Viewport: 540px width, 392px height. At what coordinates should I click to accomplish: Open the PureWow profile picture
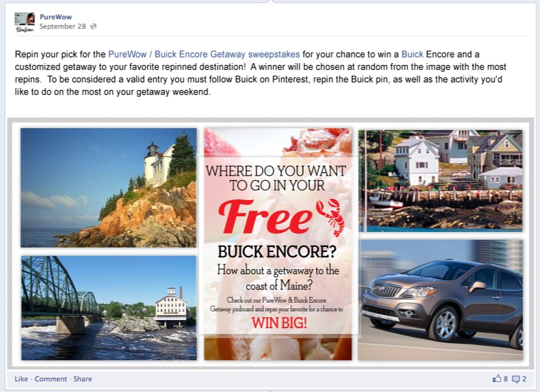(25, 23)
